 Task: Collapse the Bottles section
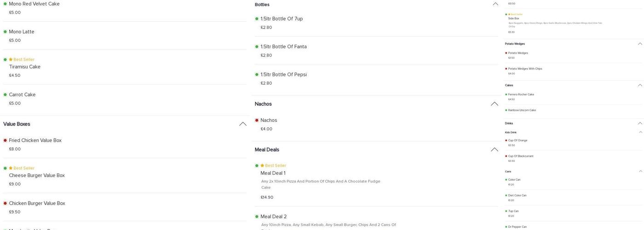click(x=495, y=4)
